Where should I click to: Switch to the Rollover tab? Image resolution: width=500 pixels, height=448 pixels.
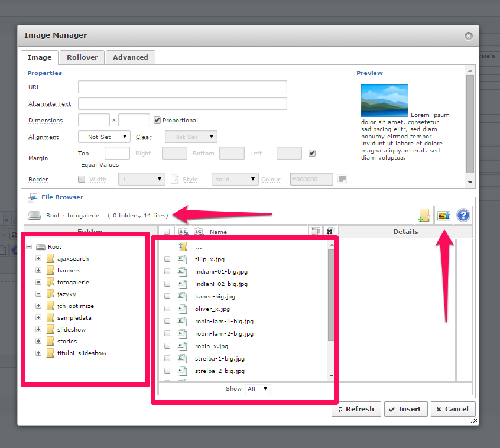82,57
